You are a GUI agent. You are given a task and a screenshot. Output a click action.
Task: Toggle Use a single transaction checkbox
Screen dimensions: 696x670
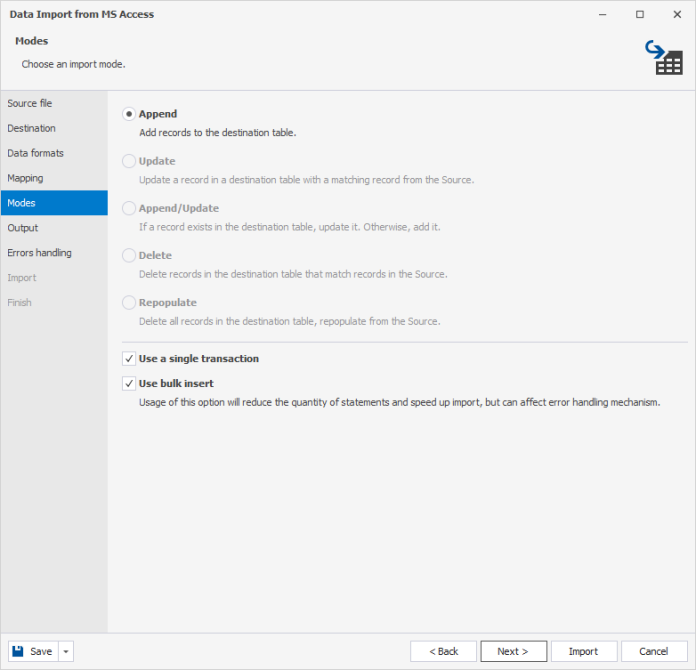point(129,358)
